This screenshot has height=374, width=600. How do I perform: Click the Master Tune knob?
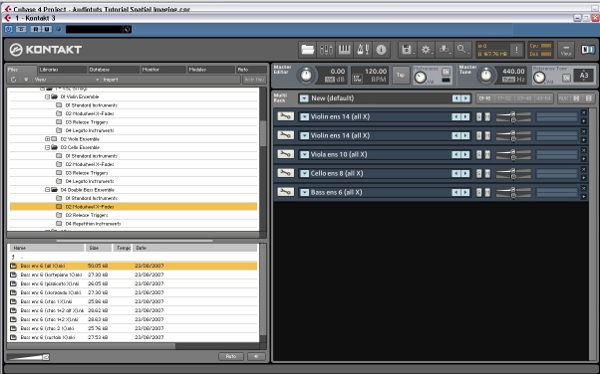click(x=486, y=75)
